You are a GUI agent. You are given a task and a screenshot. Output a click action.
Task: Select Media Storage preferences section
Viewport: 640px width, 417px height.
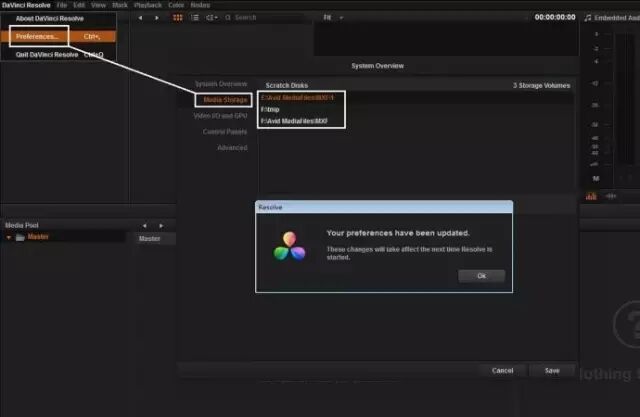pos(225,100)
